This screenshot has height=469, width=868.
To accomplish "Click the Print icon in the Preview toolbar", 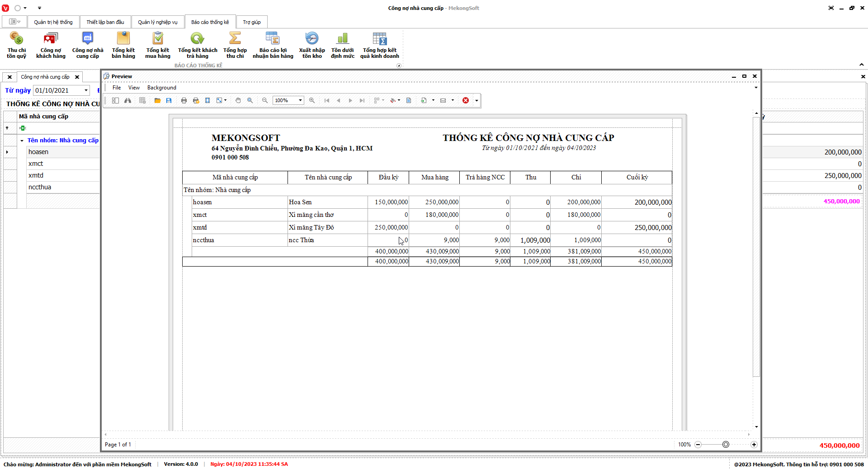I will coord(184,100).
